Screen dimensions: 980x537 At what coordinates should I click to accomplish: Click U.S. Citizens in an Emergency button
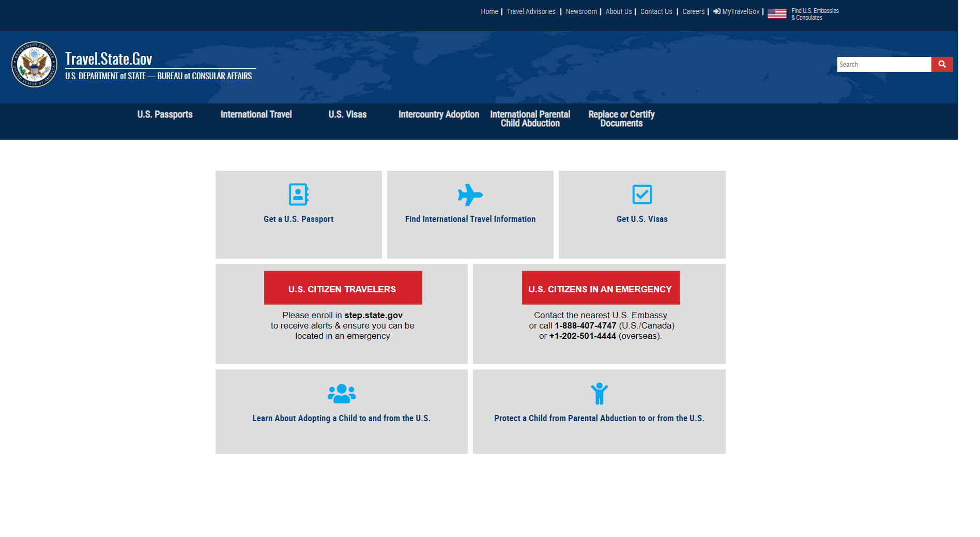pos(601,288)
